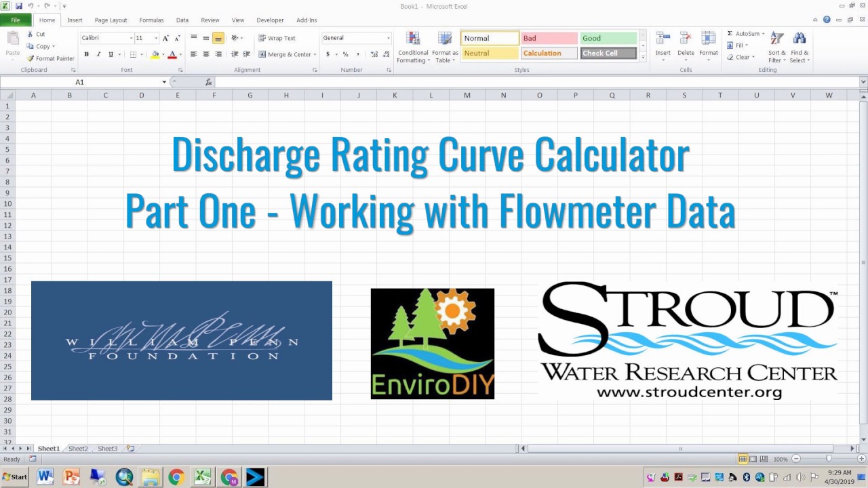Screen dimensions: 868x488
Task: Open PowerPoint from taskbar
Action: [x=71, y=477]
